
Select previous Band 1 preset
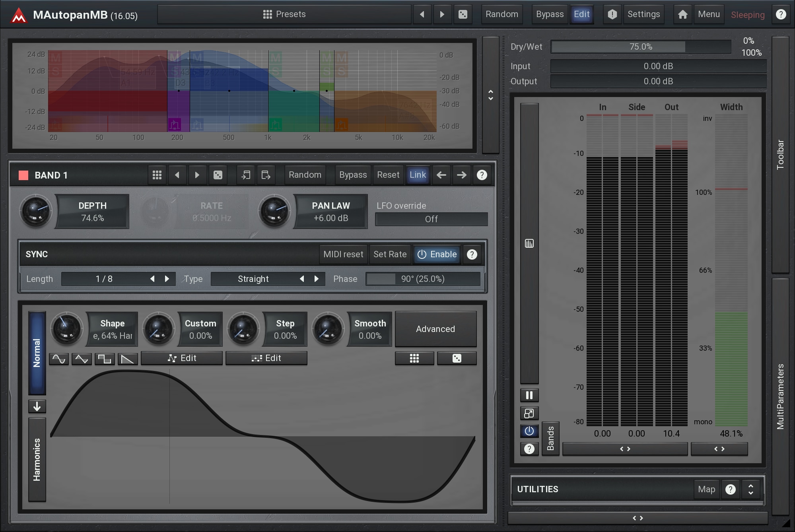point(177,175)
